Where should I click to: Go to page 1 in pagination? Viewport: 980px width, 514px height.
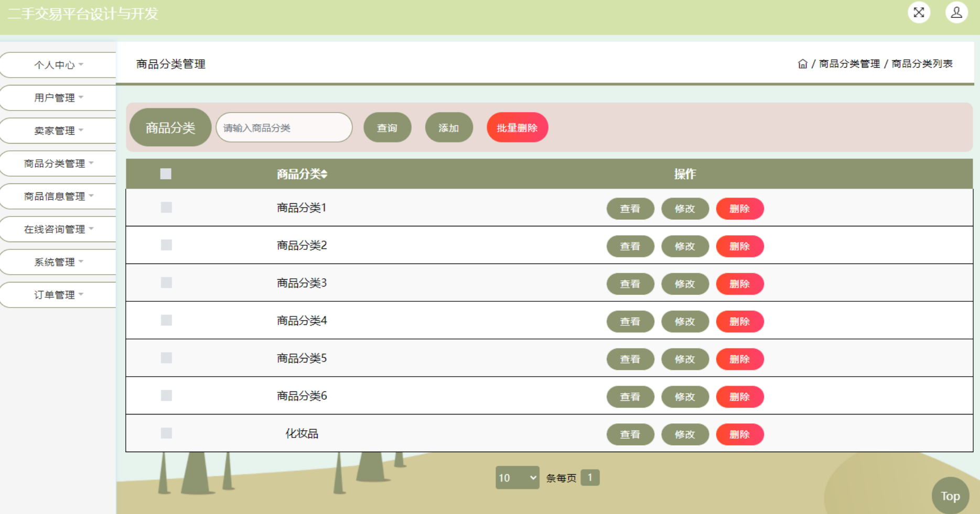[590, 478]
